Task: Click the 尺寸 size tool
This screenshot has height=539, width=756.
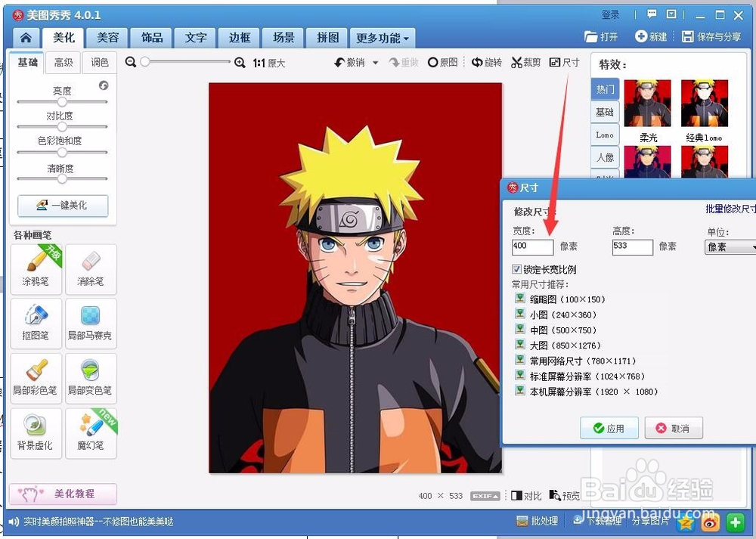Action: tap(564, 62)
